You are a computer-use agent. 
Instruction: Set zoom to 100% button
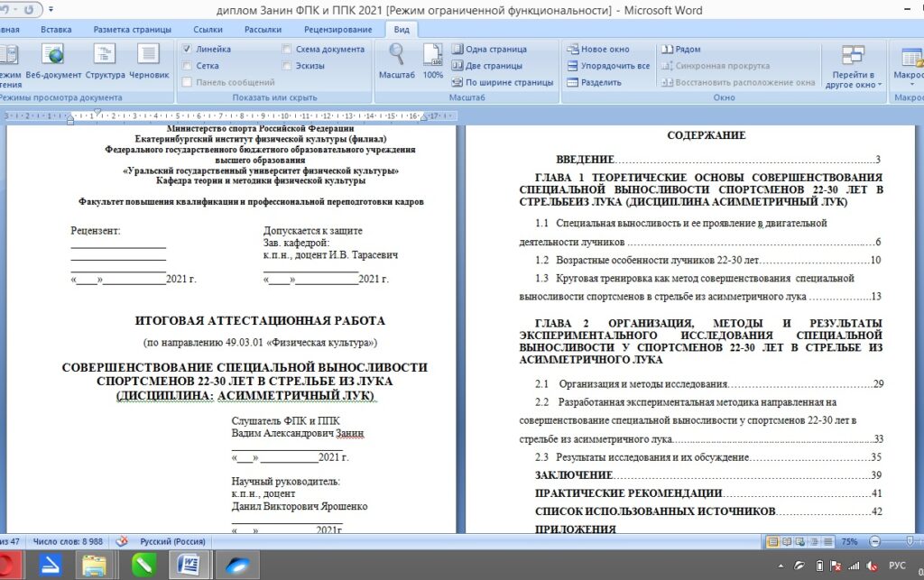[433, 61]
